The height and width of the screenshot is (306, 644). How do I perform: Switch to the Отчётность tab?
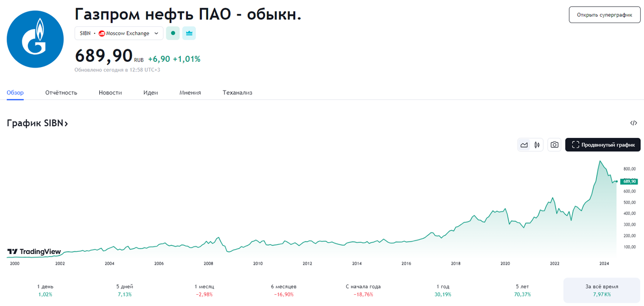pyautogui.click(x=61, y=93)
